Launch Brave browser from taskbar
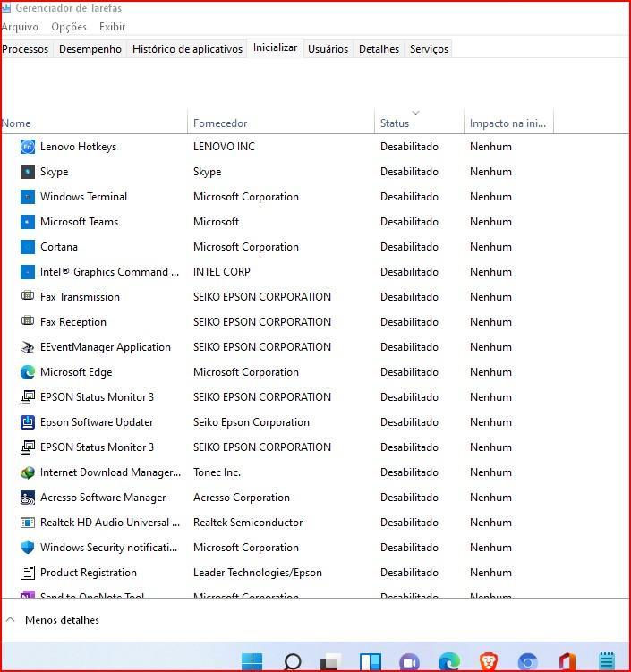 (489, 662)
